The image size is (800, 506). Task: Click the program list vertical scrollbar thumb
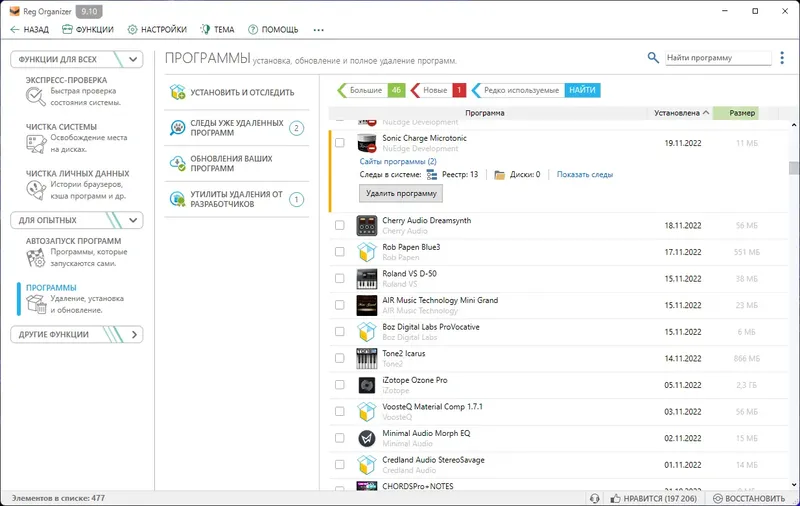(x=793, y=168)
